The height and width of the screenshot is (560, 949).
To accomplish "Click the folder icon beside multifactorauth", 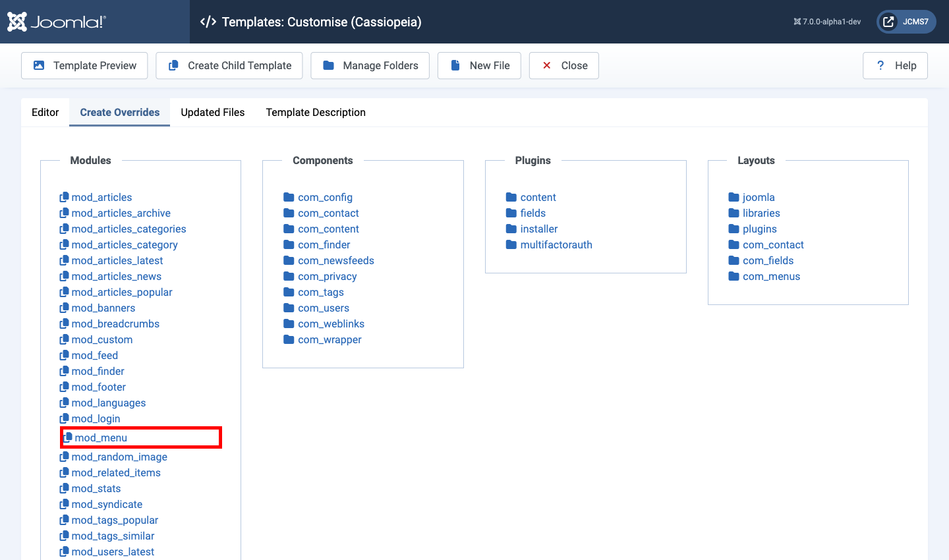I will pos(511,244).
